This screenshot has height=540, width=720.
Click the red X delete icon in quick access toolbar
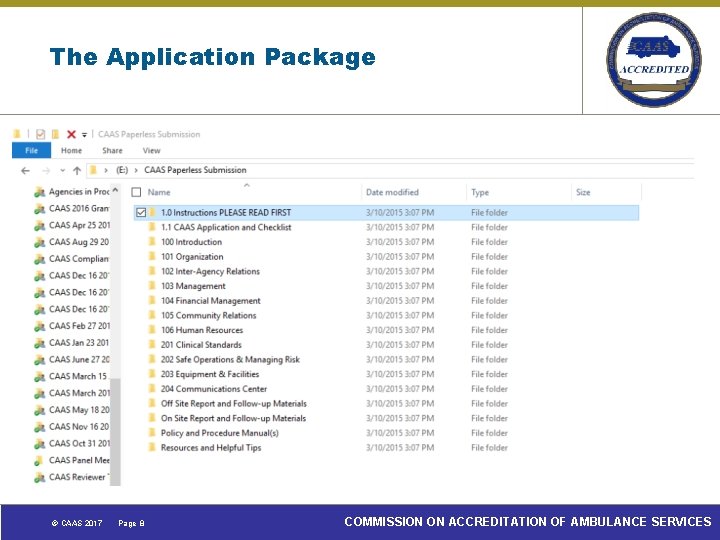[71, 134]
